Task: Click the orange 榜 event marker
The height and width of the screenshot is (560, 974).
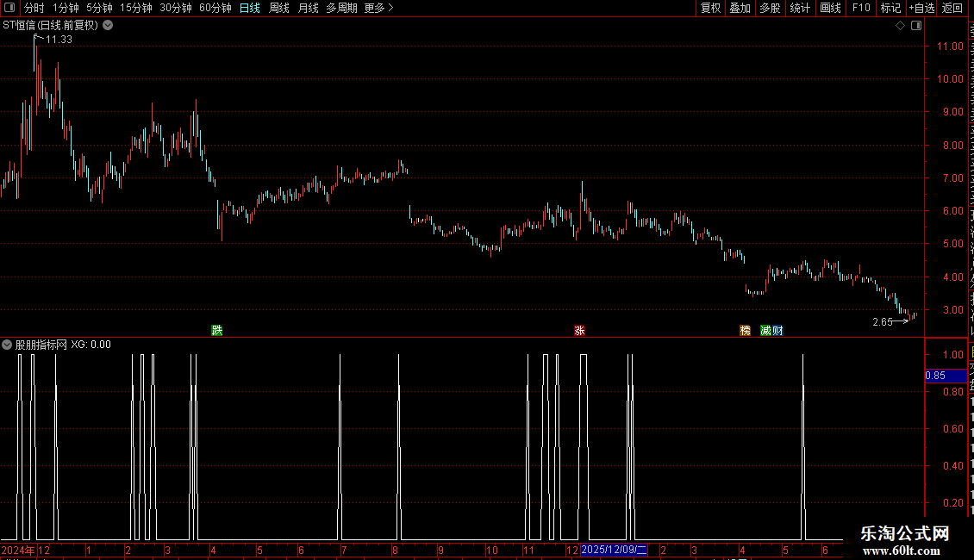Action: tap(746, 330)
